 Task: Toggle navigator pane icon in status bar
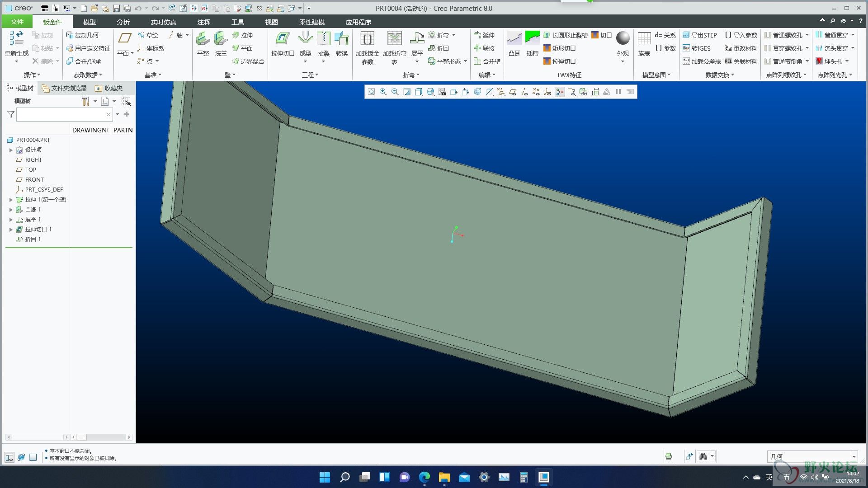[x=9, y=457]
